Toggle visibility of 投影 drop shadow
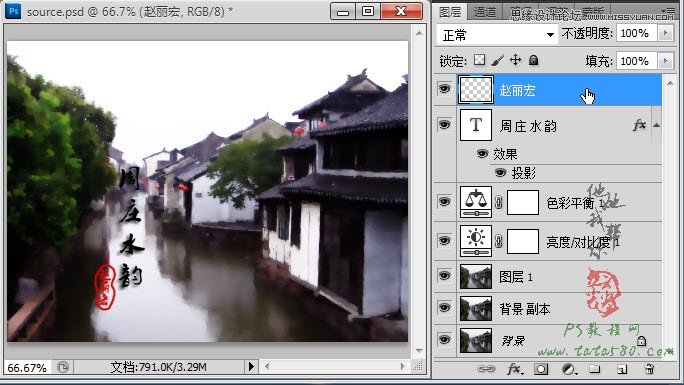The width and height of the screenshot is (684, 385). tap(500, 173)
